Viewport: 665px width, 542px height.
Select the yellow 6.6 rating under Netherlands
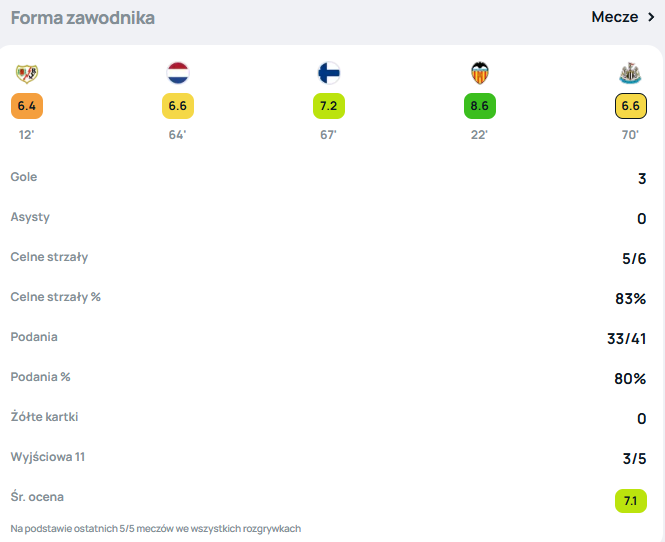(178, 106)
